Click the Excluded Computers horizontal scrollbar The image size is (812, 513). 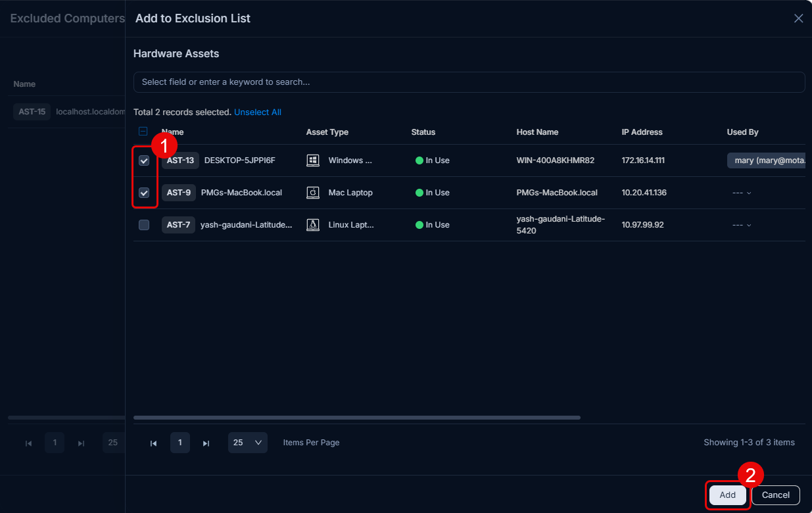click(66, 418)
